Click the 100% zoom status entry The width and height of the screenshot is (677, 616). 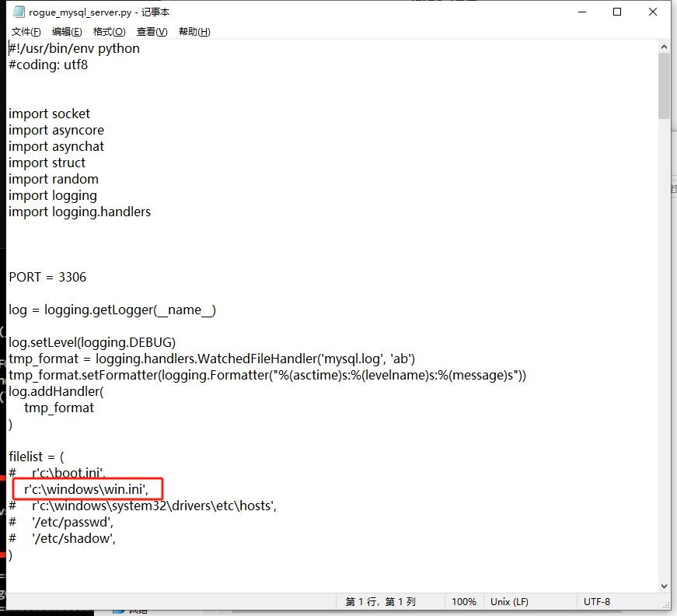click(x=464, y=602)
